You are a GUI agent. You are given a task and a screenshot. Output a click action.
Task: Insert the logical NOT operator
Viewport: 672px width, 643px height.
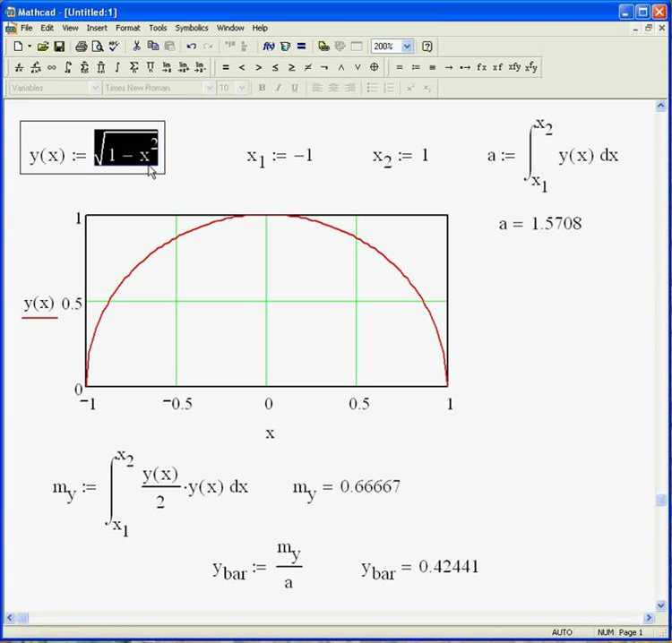pyautogui.click(x=324, y=67)
